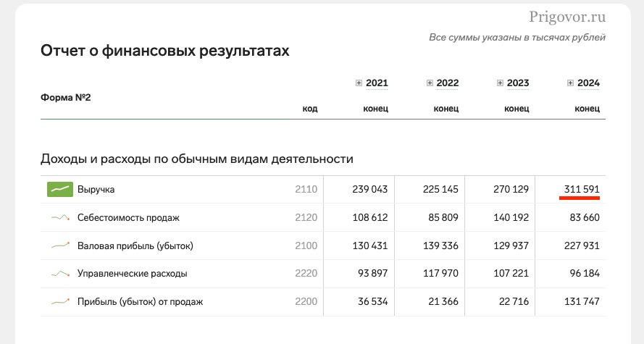Viewport: 644px width, 344px height.
Task: Click the 2021 revenue value 239 043
Action: pyautogui.click(x=370, y=190)
